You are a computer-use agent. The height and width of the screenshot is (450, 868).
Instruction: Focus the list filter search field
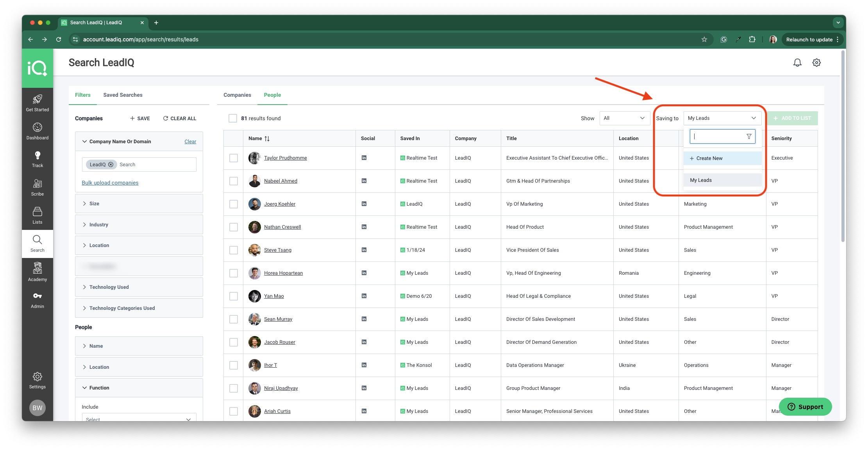tap(722, 137)
